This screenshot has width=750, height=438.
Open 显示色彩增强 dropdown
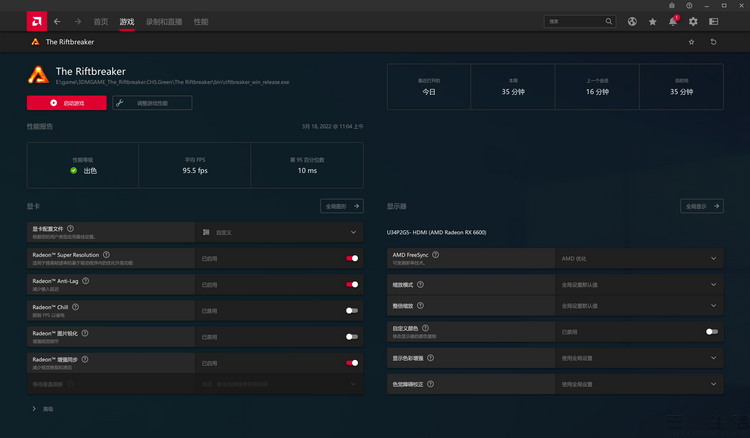(x=639, y=358)
